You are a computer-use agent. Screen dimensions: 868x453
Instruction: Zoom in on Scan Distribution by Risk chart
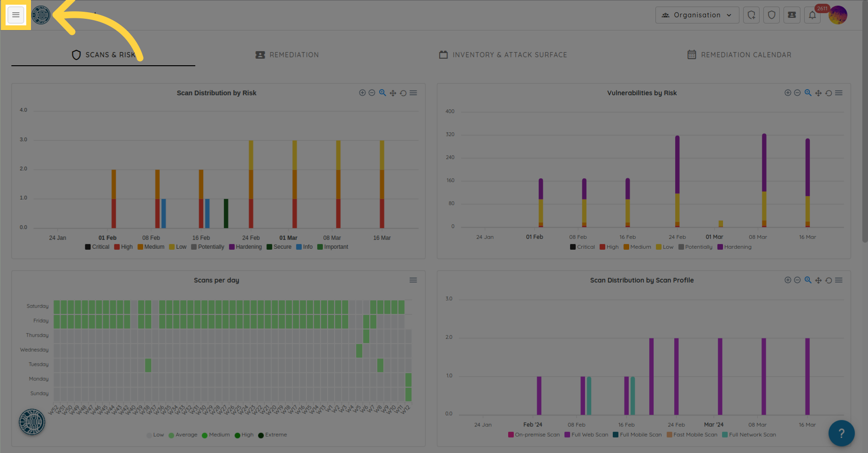362,93
